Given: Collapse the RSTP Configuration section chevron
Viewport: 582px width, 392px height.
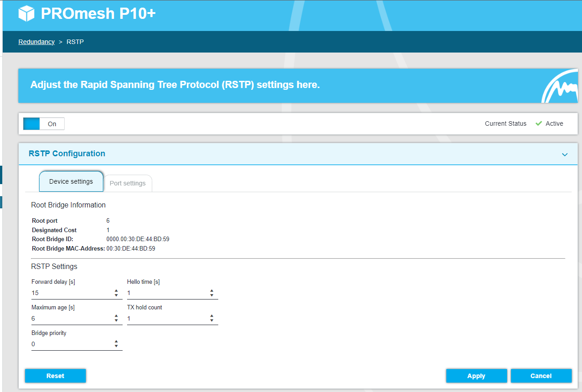Looking at the screenshot, I should point(565,154).
